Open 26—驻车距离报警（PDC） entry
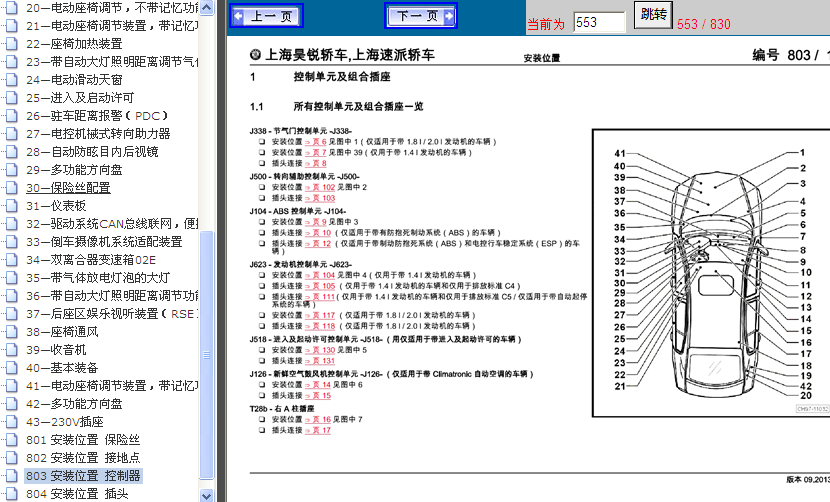The width and height of the screenshot is (830, 502). [x=97, y=116]
